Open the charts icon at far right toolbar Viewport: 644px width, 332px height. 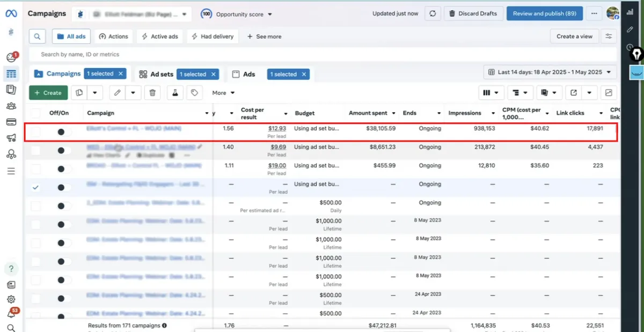point(609,93)
